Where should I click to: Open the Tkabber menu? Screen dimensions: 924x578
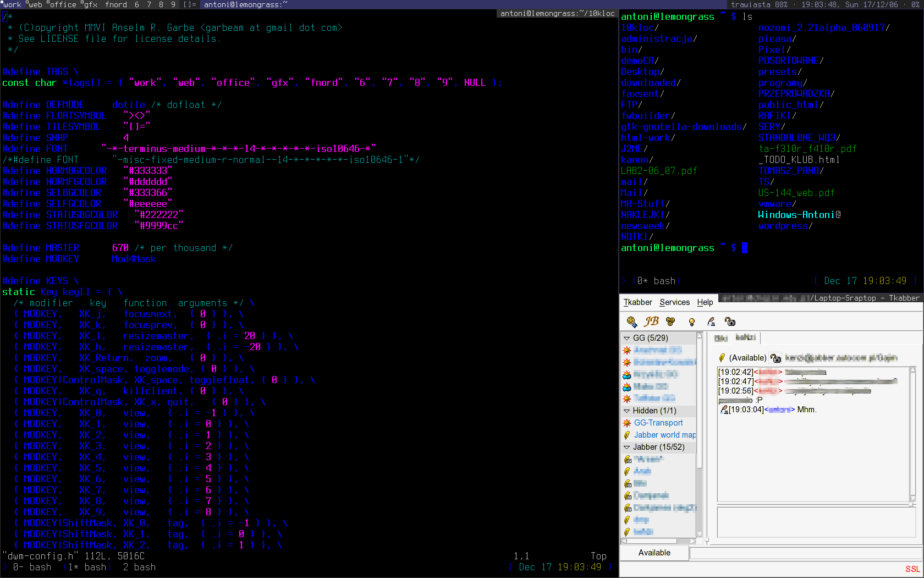pyautogui.click(x=638, y=302)
